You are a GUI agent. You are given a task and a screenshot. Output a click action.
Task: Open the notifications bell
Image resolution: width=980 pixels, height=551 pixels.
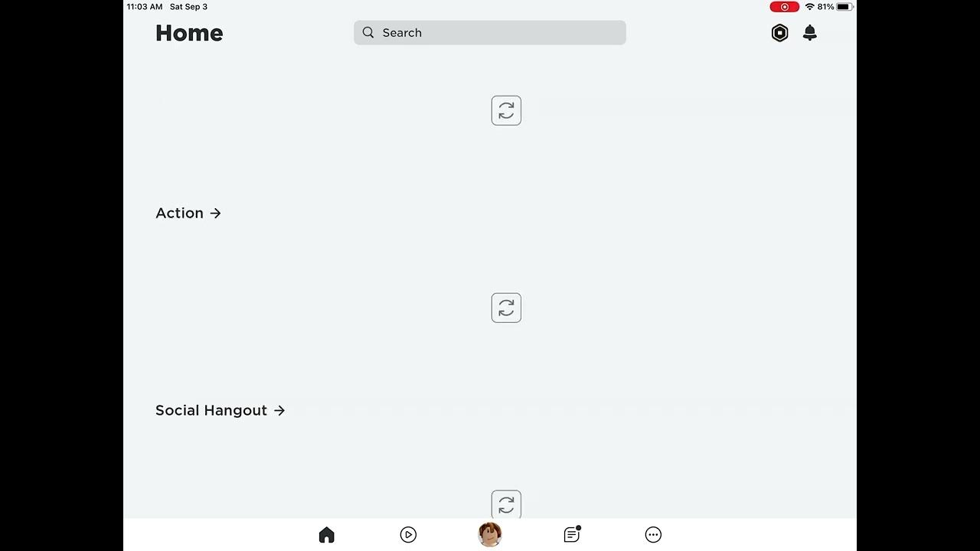tap(810, 33)
